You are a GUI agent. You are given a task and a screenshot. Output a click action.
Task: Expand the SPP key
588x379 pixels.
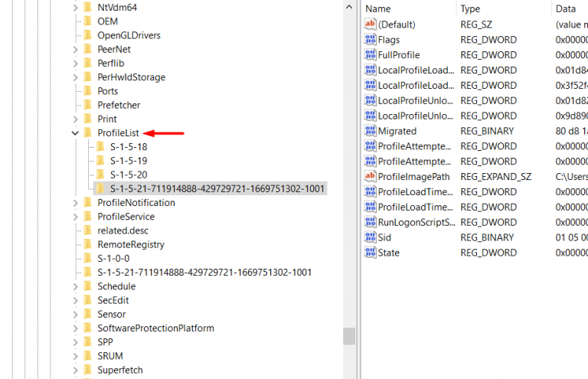pyautogui.click(x=75, y=342)
